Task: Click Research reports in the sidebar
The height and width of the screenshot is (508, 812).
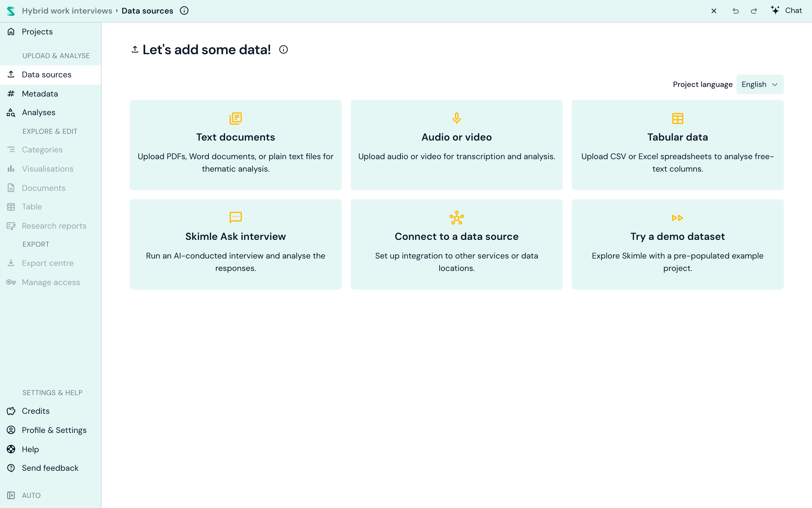Action: [x=50, y=226]
